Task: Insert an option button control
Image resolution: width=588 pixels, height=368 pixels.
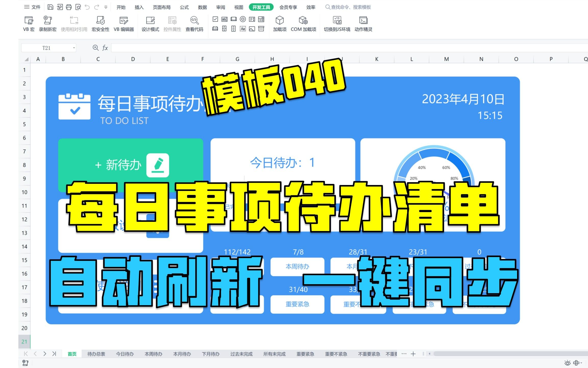Action: tap(243, 19)
